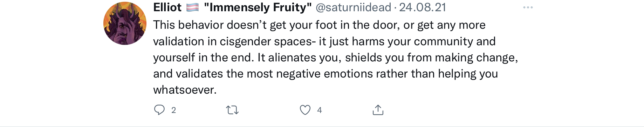The image size is (644, 127).
Task: Open tweet via the first line of text
Action: point(319,25)
